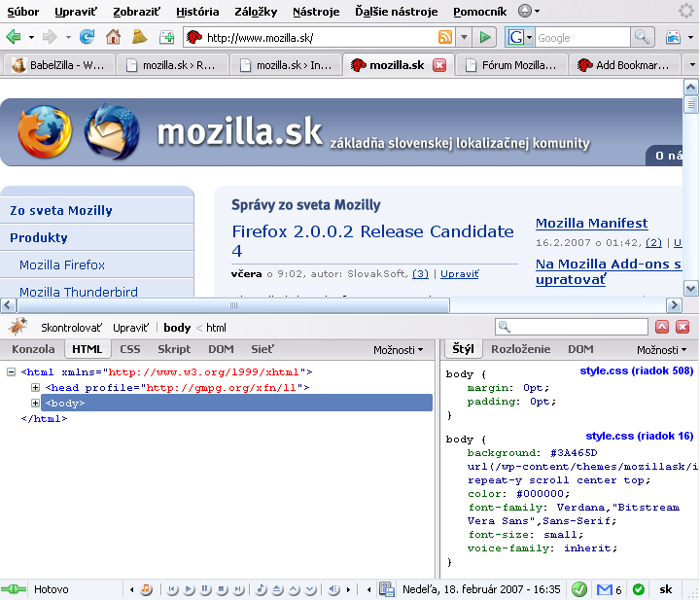The height and width of the screenshot is (600, 700).
Task: Open the style.css (riadok 508) source link
Action: click(636, 371)
